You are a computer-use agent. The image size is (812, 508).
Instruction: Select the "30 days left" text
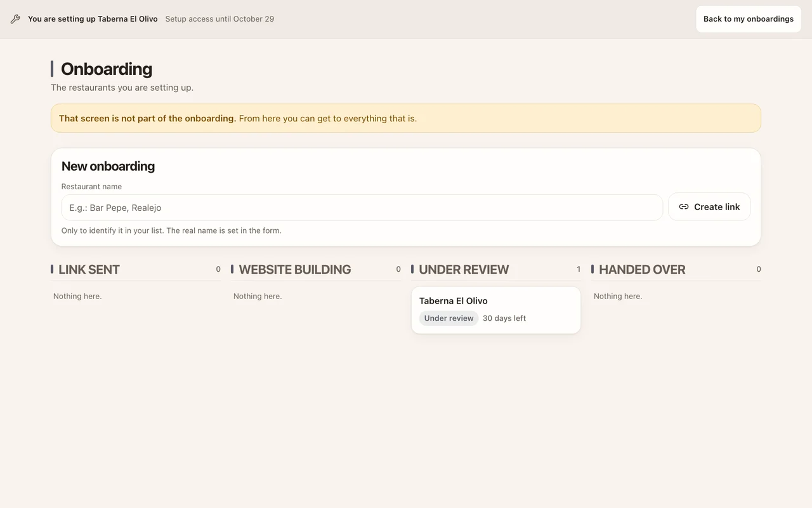click(x=504, y=318)
